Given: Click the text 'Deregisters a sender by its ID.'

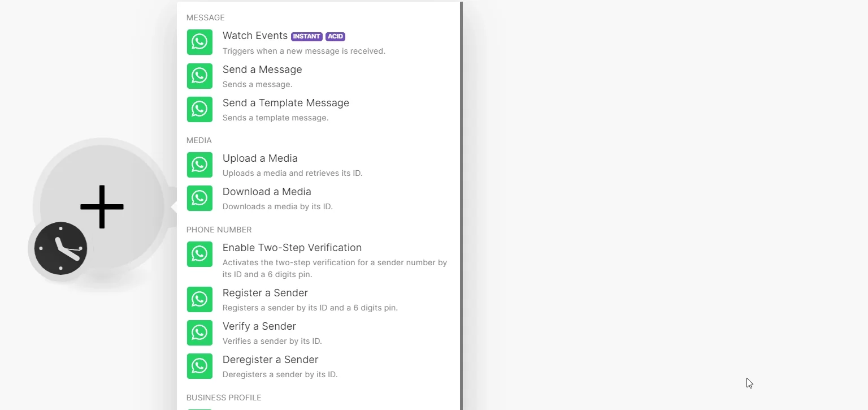Looking at the screenshot, I should [x=280, y=374].
